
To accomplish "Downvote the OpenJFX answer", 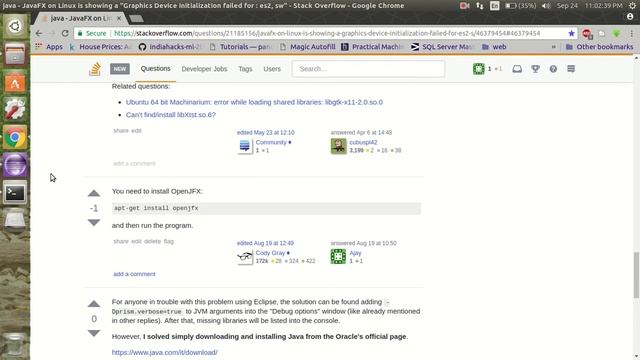I will pyautogui.click(x=94, y=222).
